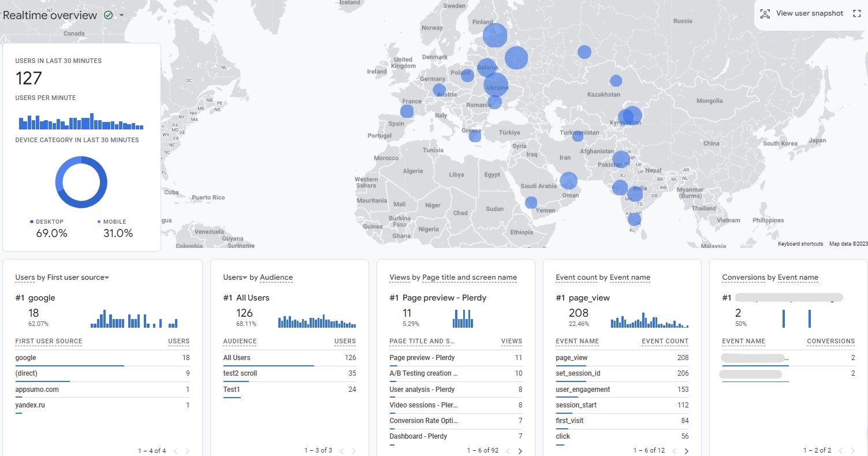Click next page arrow in Audience card
The image size is (868, 456).
(x=353, y=451)
